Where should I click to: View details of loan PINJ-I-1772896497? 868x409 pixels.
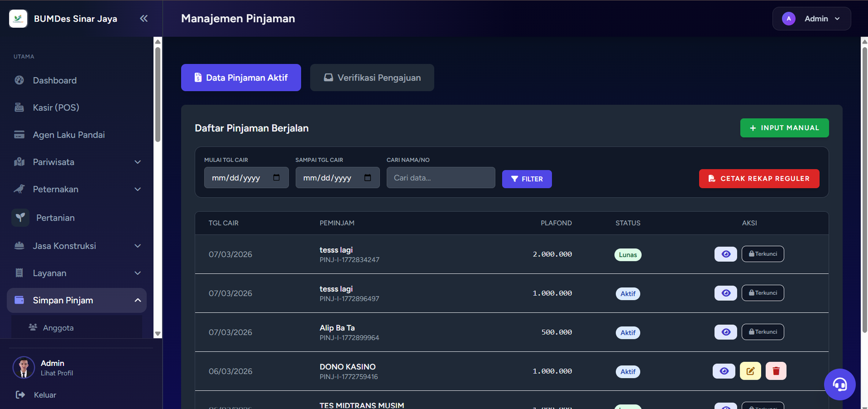coord(726,293)
